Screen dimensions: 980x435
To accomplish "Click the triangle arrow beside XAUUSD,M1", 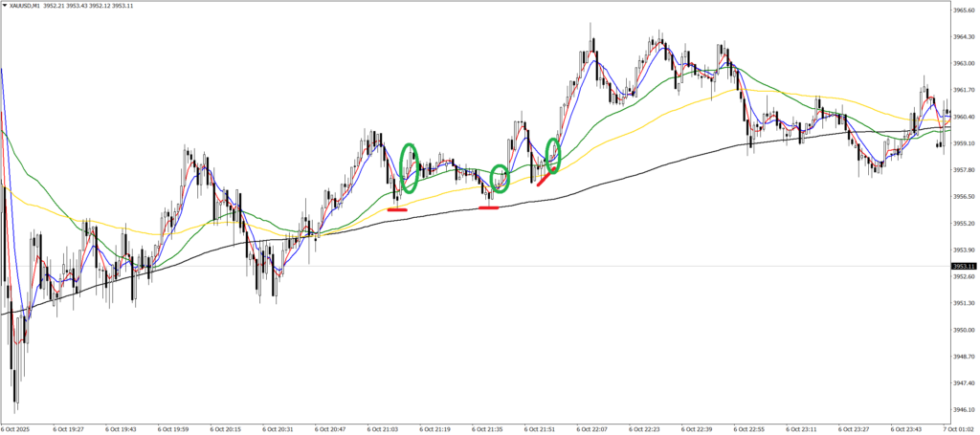I will click(x=6, y=7).
